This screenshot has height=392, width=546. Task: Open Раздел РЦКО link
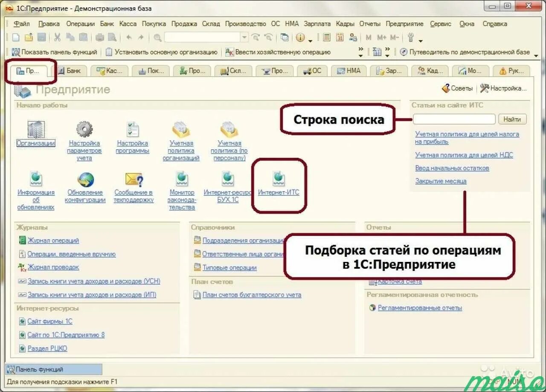click(x=47, y=348)
